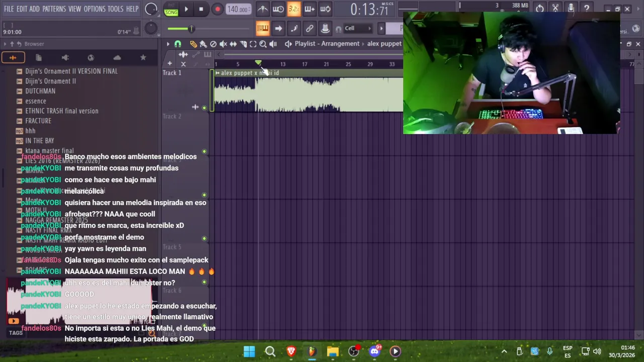Image resolution: width=644 pixels, height=362 pixels.
Task: Open the EDIT menu
Action: pos(22,9)
